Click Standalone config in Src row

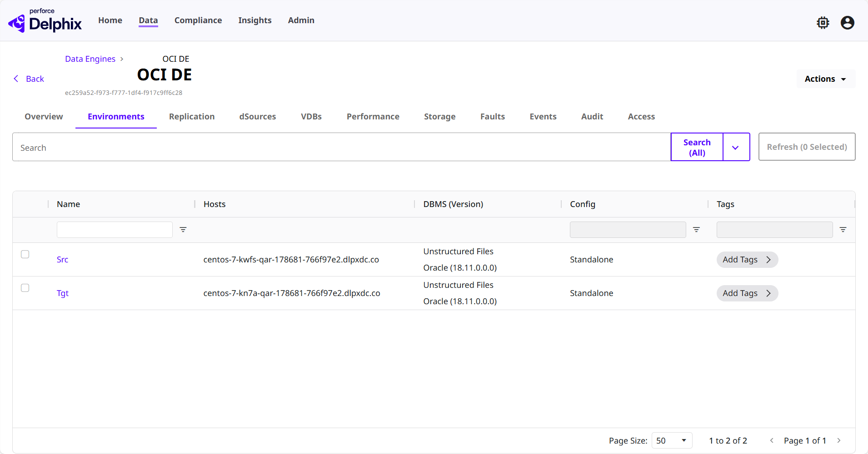[592, 260]
